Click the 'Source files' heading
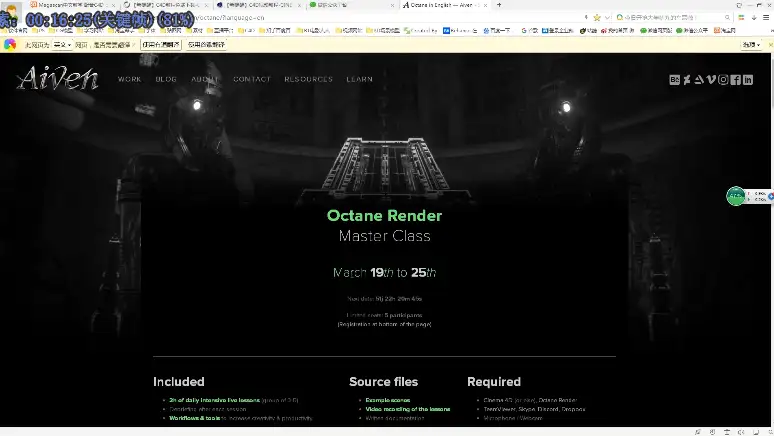774x436 pixels. 384,382
